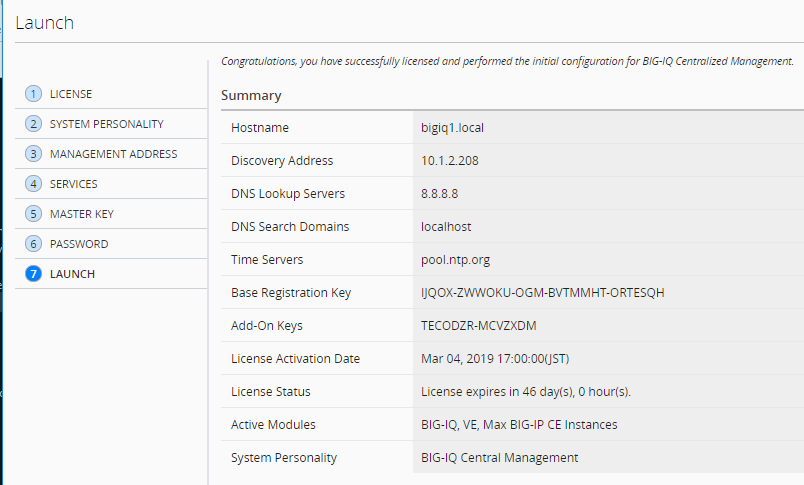Click the Time Servers pool.ntp.org value
The height and width of the screenshot is (485, 804).
click(455, 260)
